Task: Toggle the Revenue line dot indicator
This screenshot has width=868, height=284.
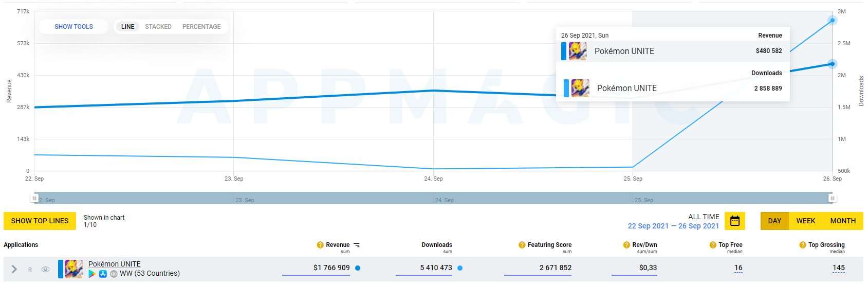Action: pyautogui.click(x=358, y=268)
